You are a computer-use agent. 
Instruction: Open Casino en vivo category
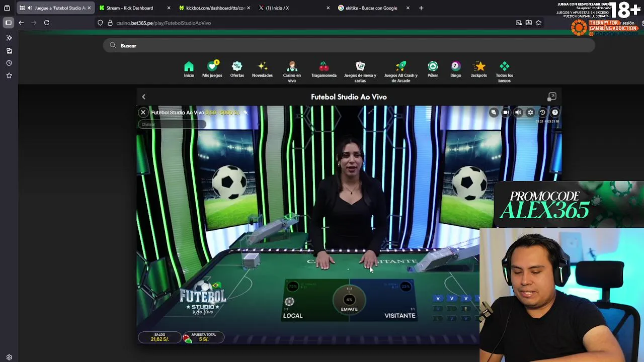point(292,72)
